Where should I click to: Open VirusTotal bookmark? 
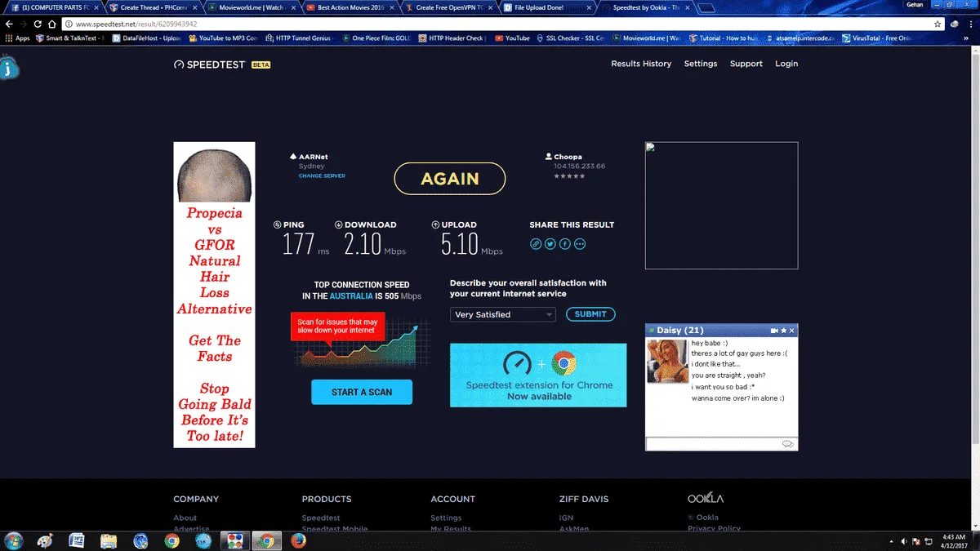click(878, 38)
